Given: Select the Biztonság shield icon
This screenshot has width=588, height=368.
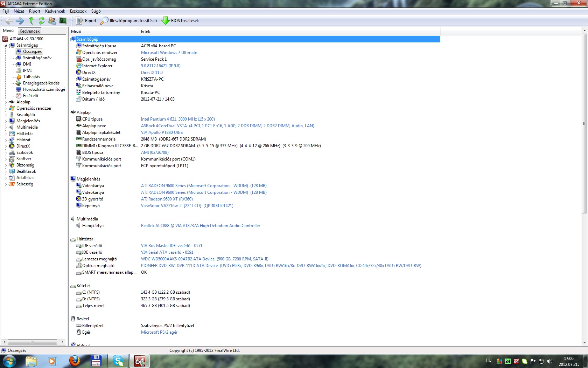Looking at the screenshot, I should pyautogui.click(x=12, y=165).
